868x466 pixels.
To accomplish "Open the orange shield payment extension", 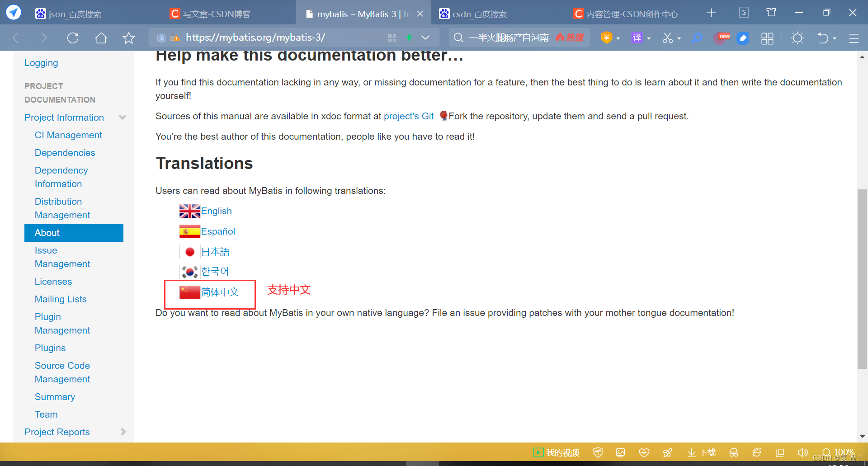I will coord(606,38).
